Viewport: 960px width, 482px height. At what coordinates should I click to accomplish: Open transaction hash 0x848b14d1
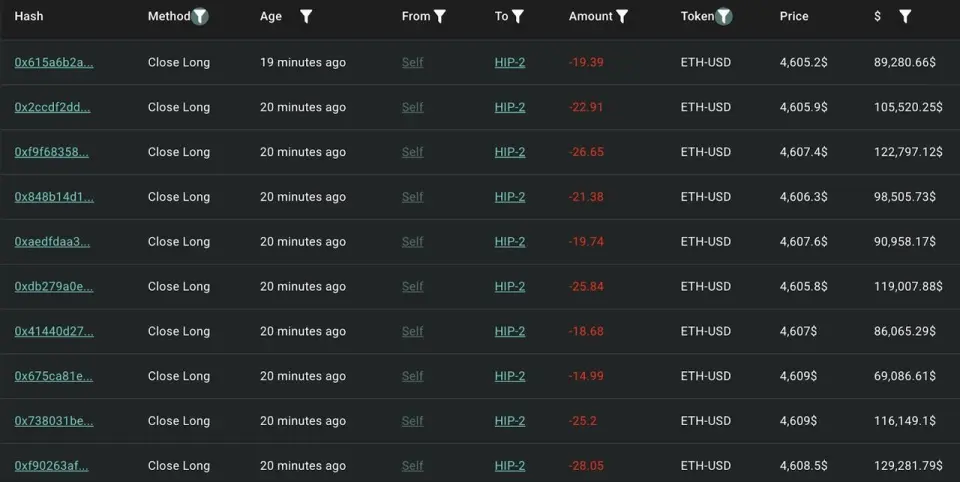point(54,197)
